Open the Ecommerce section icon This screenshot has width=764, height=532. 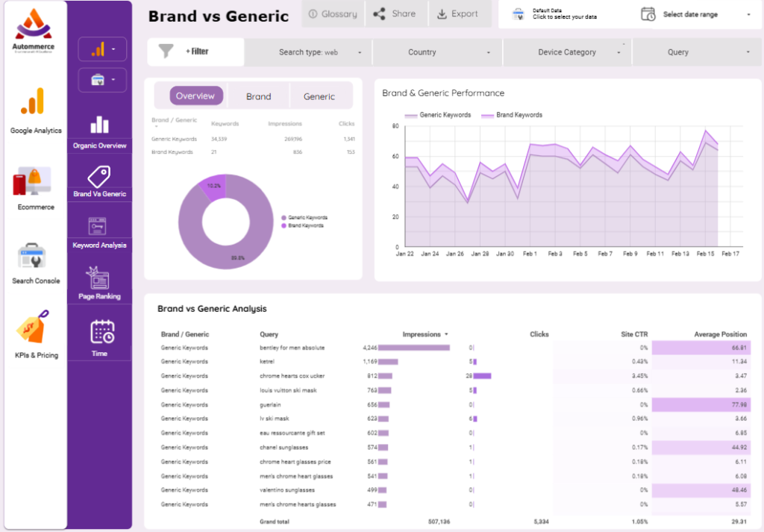pyautogui.click(x=31, y=181)
